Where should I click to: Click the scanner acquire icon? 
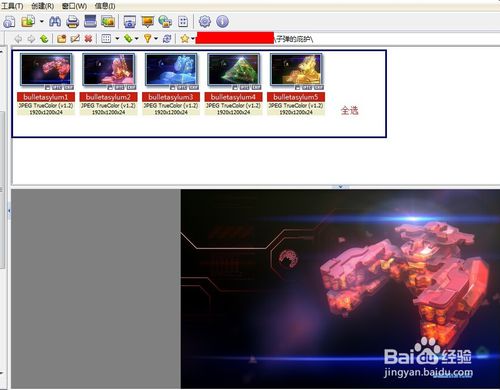[90, 22]
